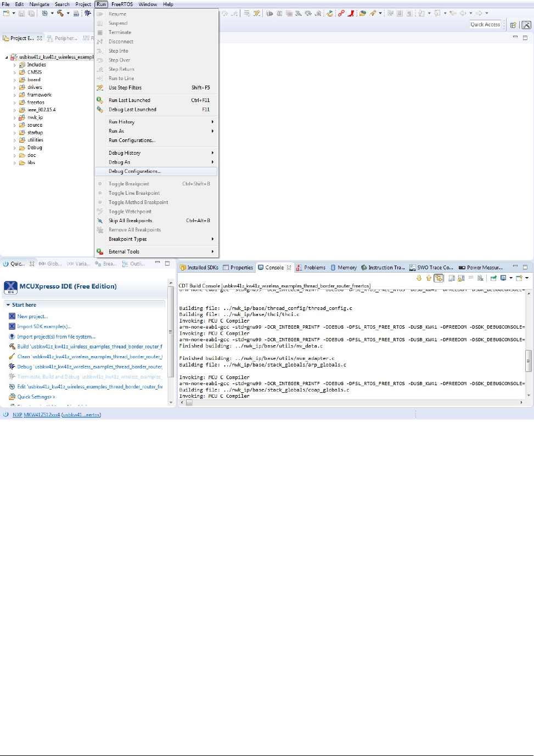Click the Quick Access search field
The width and height of the screenshot is (534, 756).
[485, 25]
